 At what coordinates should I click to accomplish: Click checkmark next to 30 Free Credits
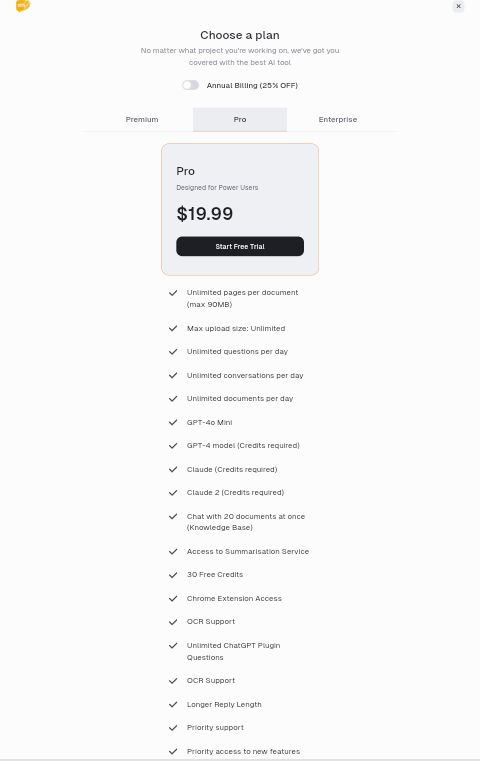[x=173, y=575]
